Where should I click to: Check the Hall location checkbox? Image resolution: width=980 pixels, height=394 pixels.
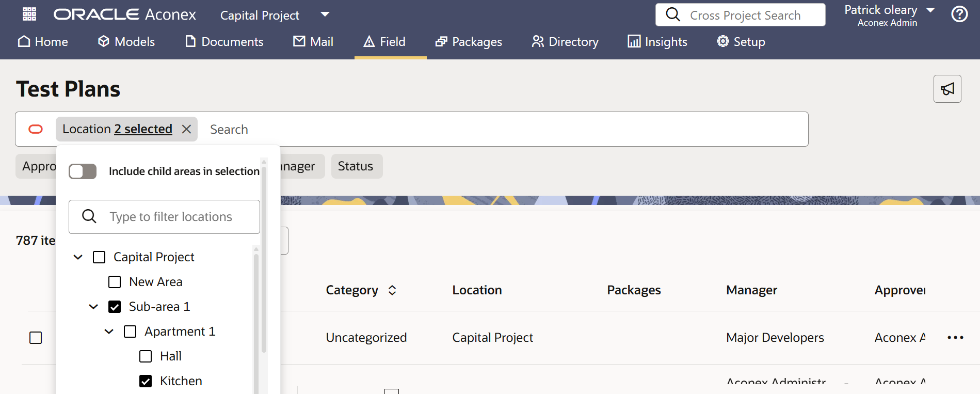click(x=146, y=356)
